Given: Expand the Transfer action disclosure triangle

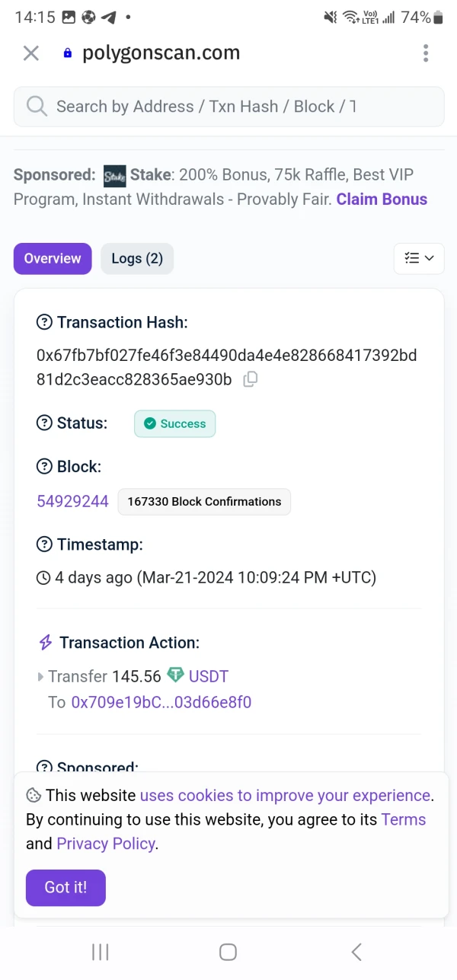Looking at the screenshot, I should tap(40, 676).
